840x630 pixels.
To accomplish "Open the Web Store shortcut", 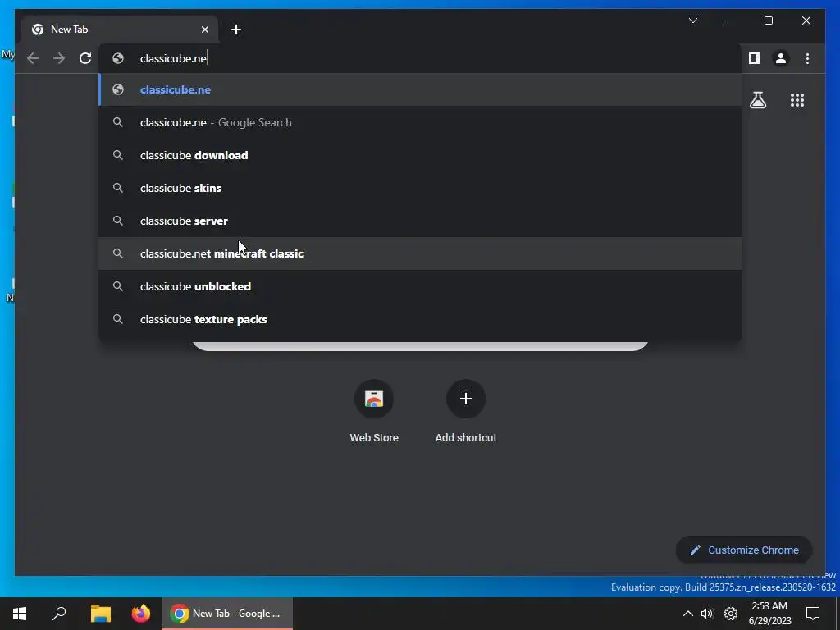I will tap(374, 412).
